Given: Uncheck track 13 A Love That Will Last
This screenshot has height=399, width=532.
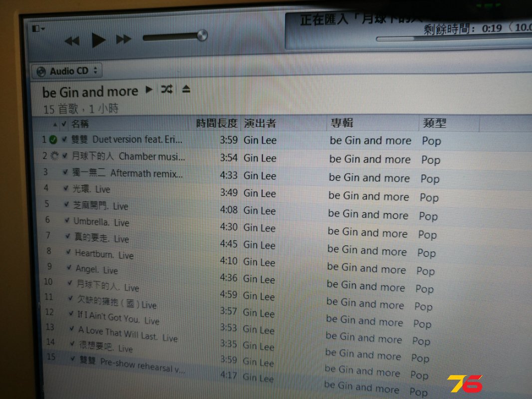Looking at the screenshot, I should (72, 328).
